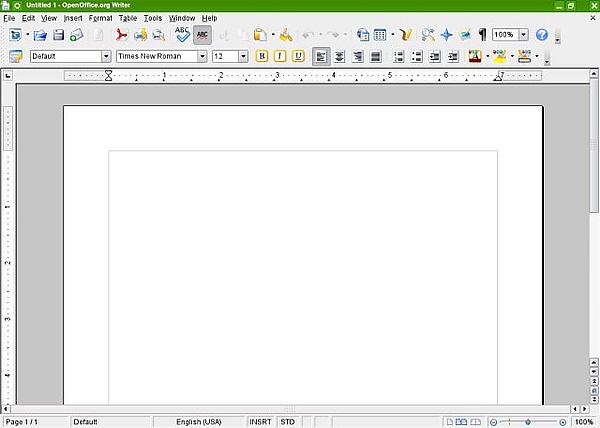Click INSRT mode in status bar
The image size is (600, 428).
[x=261, y=422]
